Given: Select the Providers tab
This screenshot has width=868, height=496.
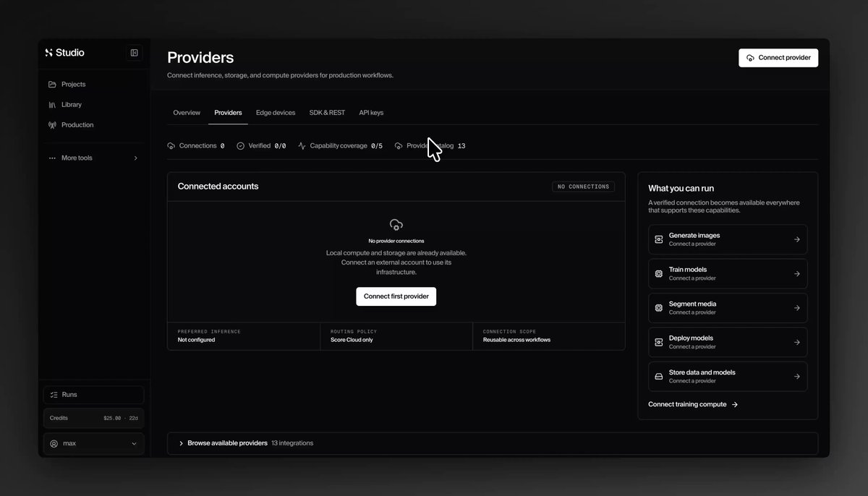Looking at the screenshot, I should pyautogui.click(x=228, y=113).
